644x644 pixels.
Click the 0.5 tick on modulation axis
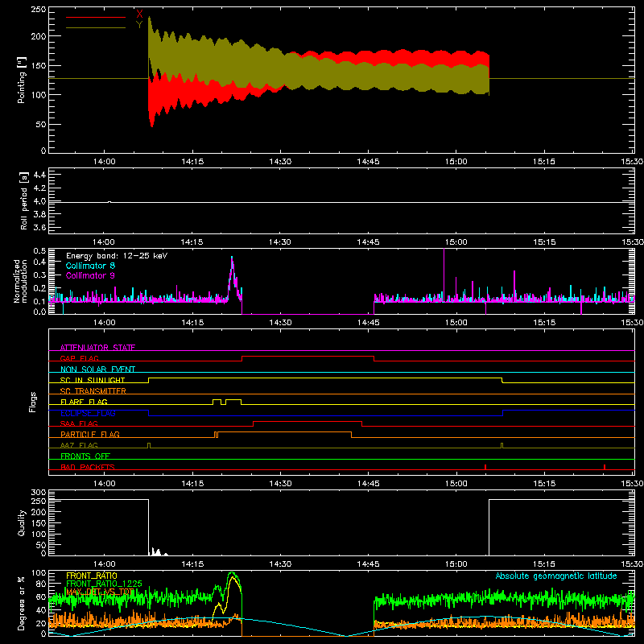(39, 251)
